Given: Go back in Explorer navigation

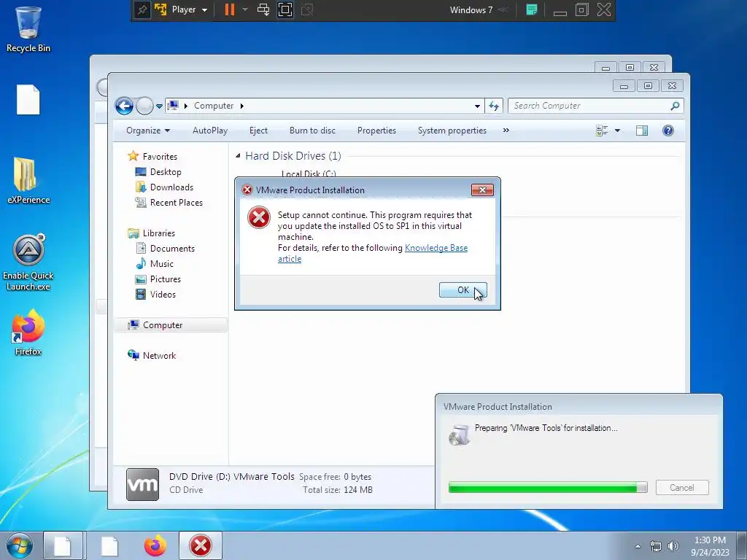Looking at the screenshot, I should click(124, 106).
